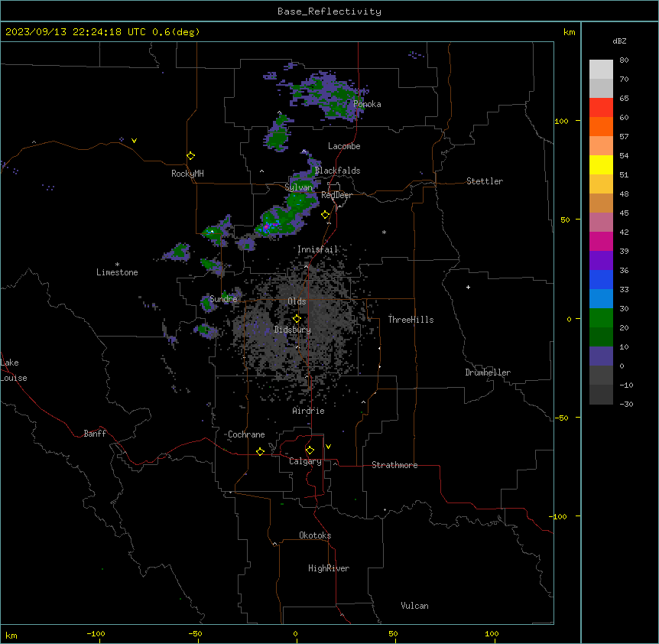Select the magenta 39-42 dBZ legend swatch
This screenshot has height=644, width=659.
click(x=601, y=241)
